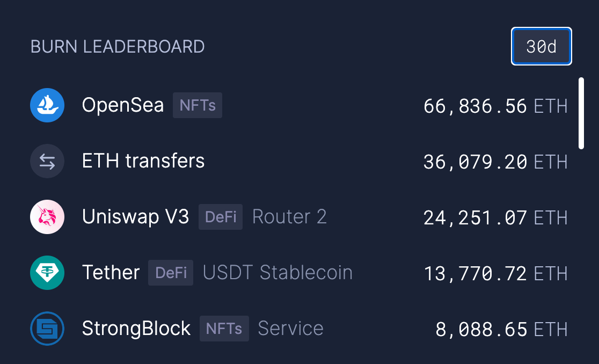Click the Uniswap unicorn logo icon
Image resolution: width=599 pixels, height=364 pixels.
[47, 217]
